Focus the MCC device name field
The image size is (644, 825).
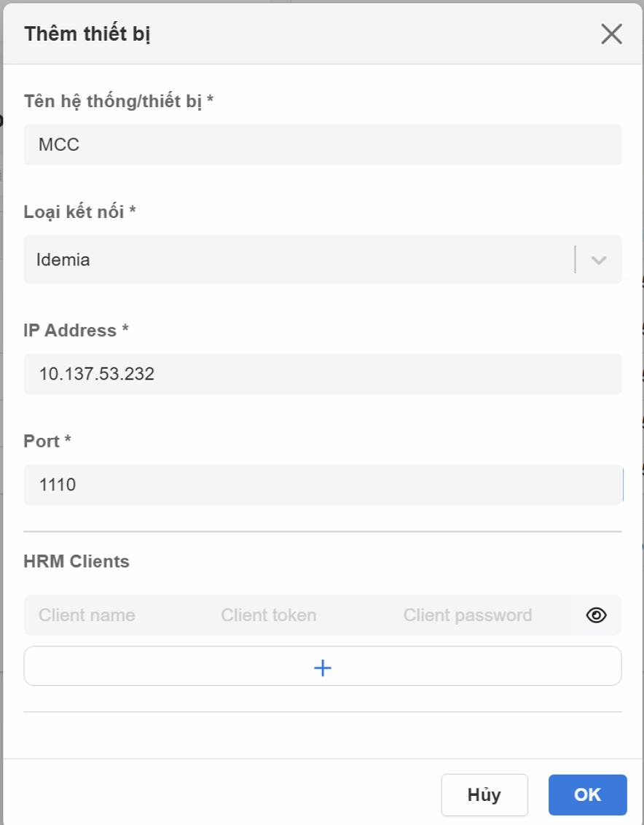(323, 145)
